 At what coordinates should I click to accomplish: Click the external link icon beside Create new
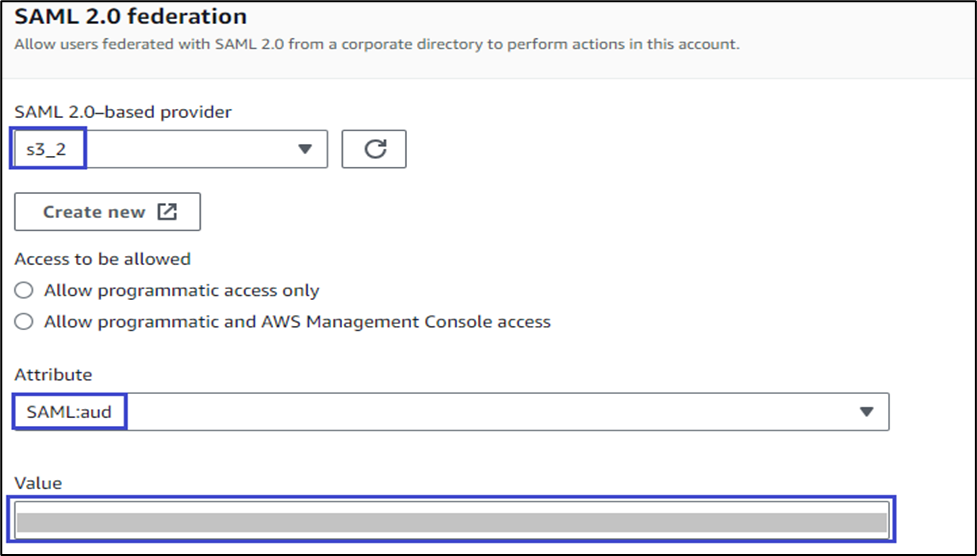click(x=167, y=212)
